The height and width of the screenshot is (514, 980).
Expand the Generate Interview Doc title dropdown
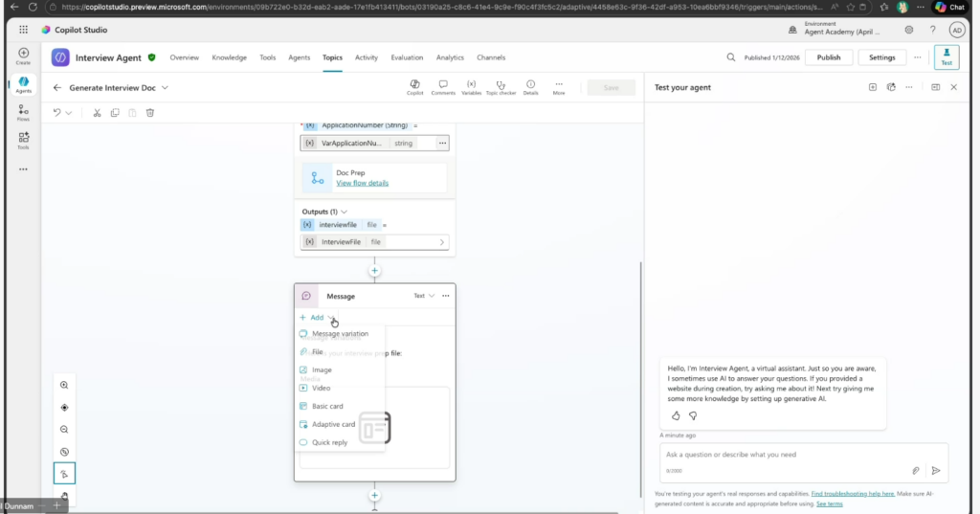(165, 87)
